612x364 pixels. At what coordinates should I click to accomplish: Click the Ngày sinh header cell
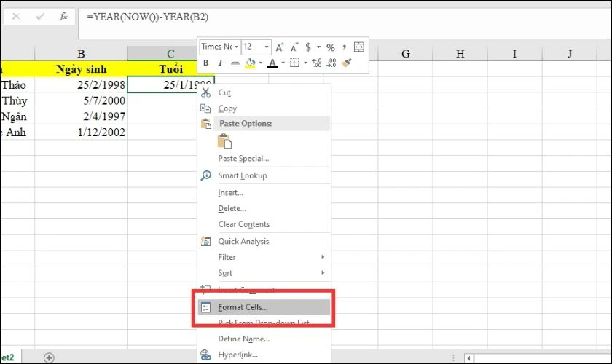click(81, 69)
